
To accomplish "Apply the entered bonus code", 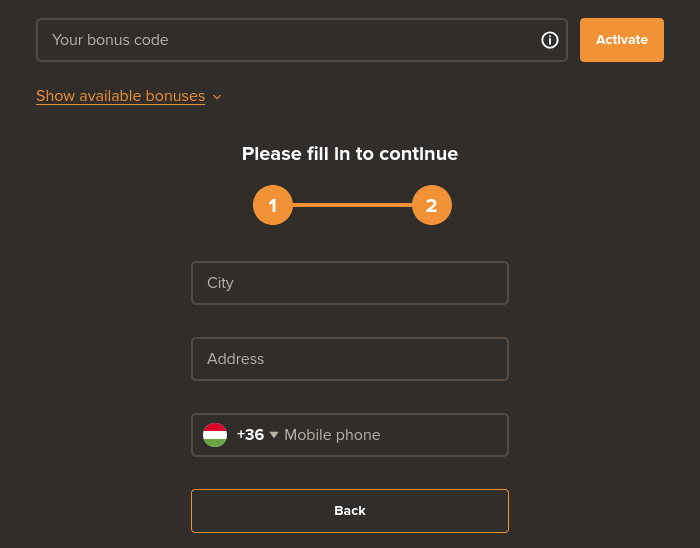I will coord(622,40).
